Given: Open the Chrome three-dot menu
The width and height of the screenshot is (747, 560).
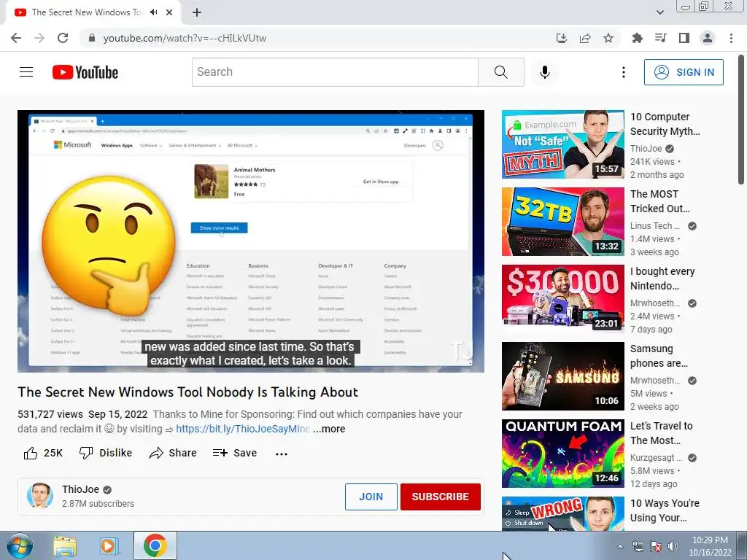Looking at the screenshot, I should 731,38.
